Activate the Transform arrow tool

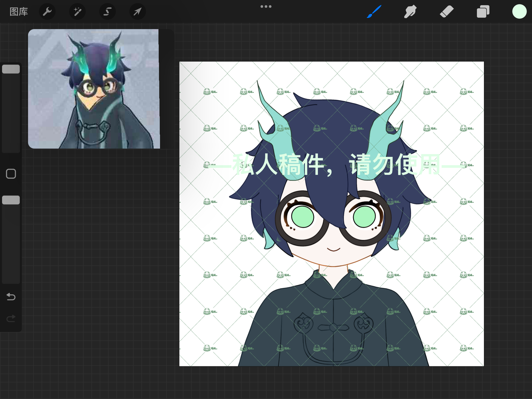[x=138, y=12]
